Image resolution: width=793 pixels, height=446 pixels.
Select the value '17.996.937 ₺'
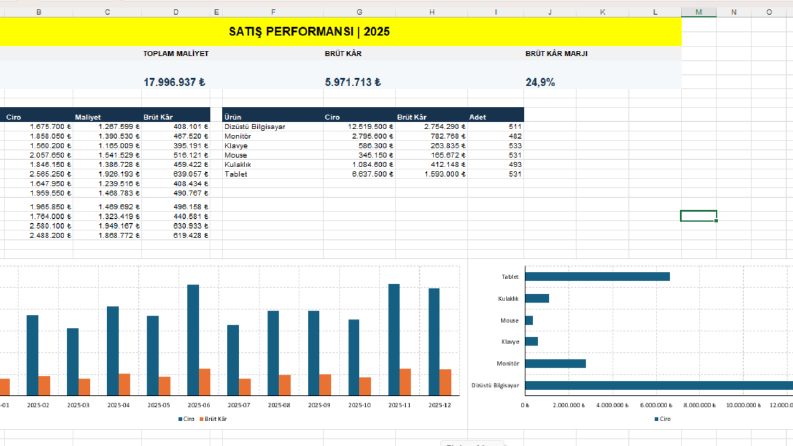[174, 82]
